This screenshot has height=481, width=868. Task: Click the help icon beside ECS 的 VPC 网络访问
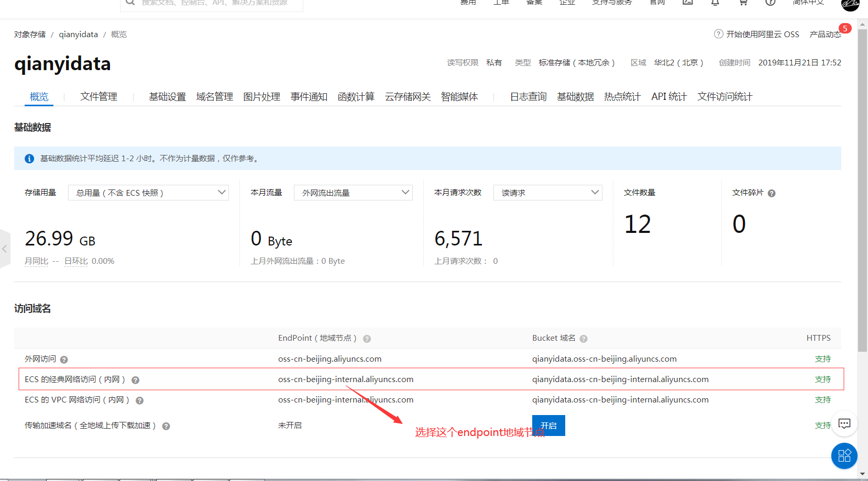coord(139,400)
